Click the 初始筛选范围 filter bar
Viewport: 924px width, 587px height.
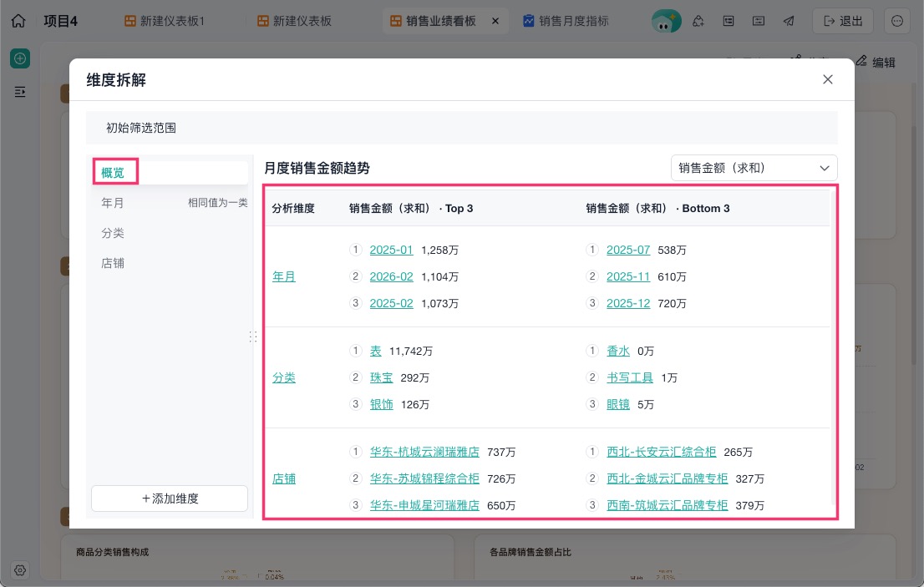[461, 128]
